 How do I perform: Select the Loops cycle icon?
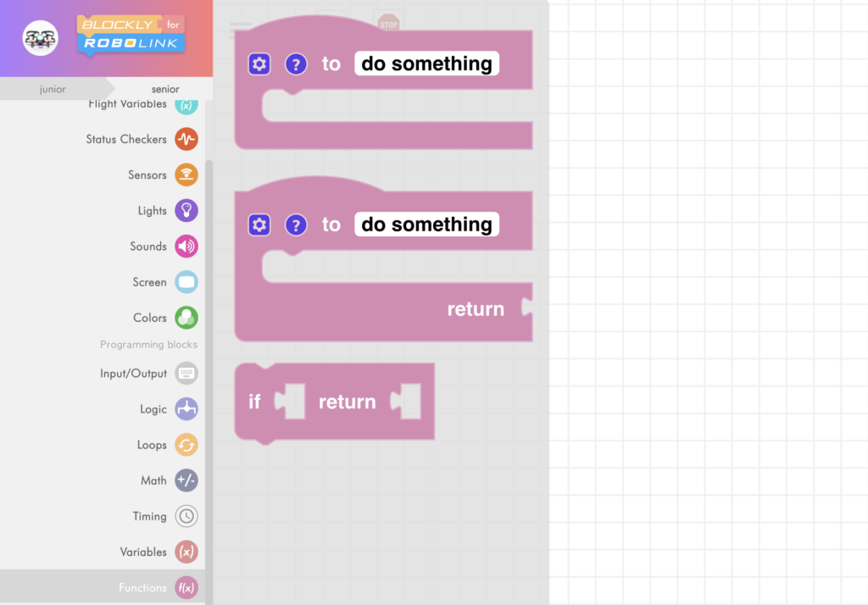click(x=186, y=445)
